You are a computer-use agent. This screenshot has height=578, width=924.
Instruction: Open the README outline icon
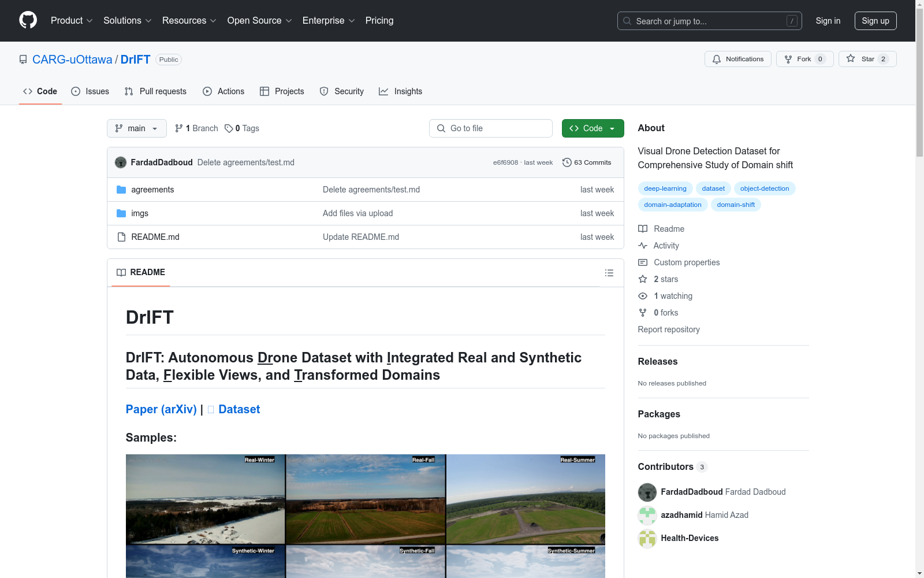click(609, 273)
